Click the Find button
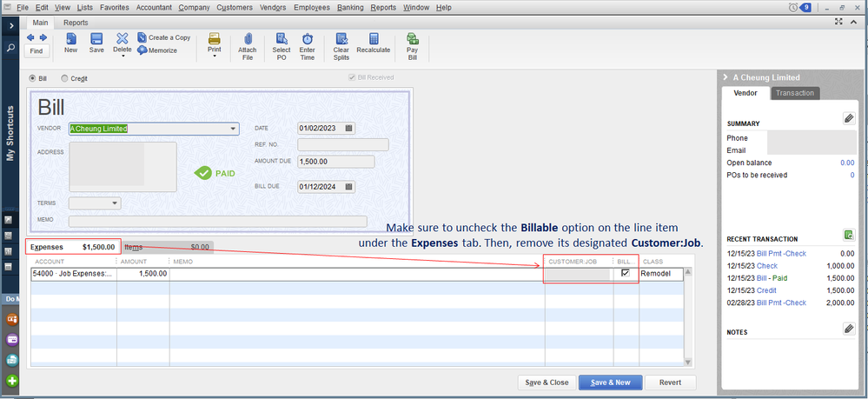The width and height of the screenshot is (868, 399). click(x=36, y=51)
